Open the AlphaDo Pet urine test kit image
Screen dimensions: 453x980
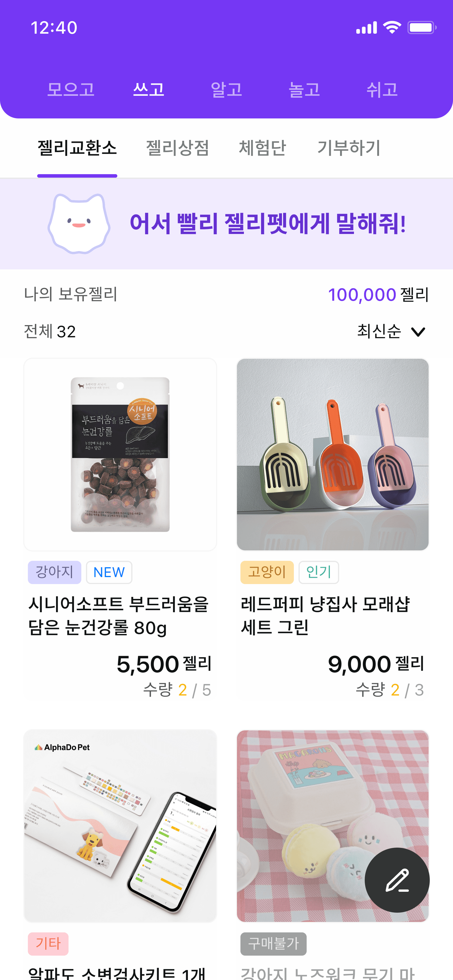click(x=120, y=826)
